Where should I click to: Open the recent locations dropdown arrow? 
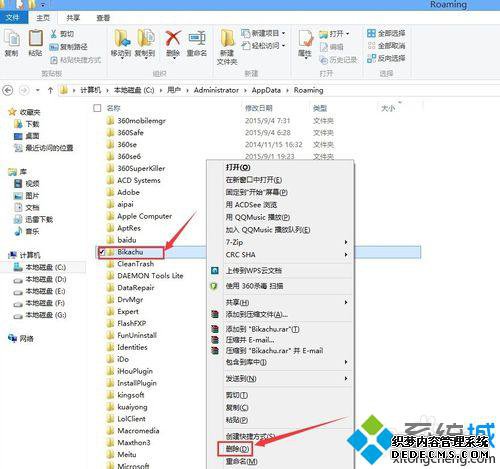point(38,90)
